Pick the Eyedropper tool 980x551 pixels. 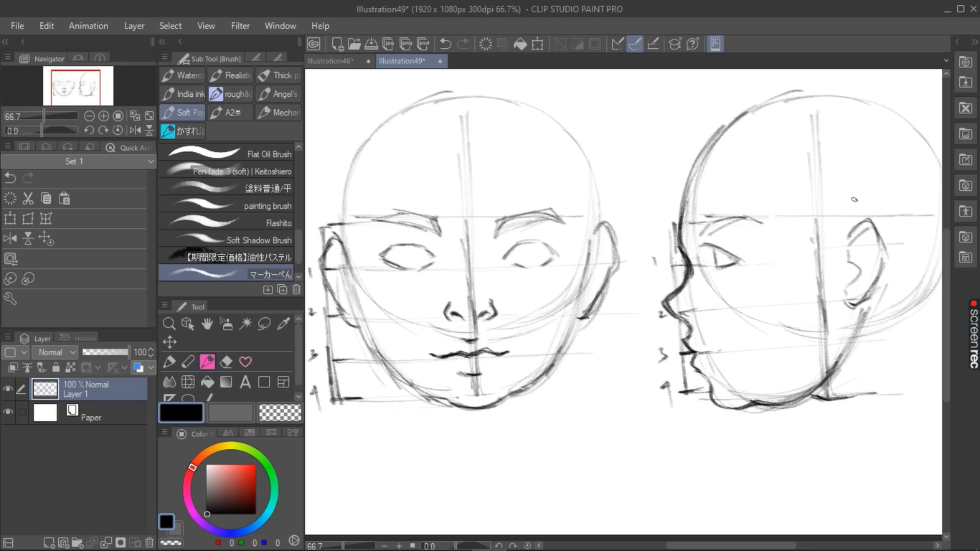click(x=283, y=324)
